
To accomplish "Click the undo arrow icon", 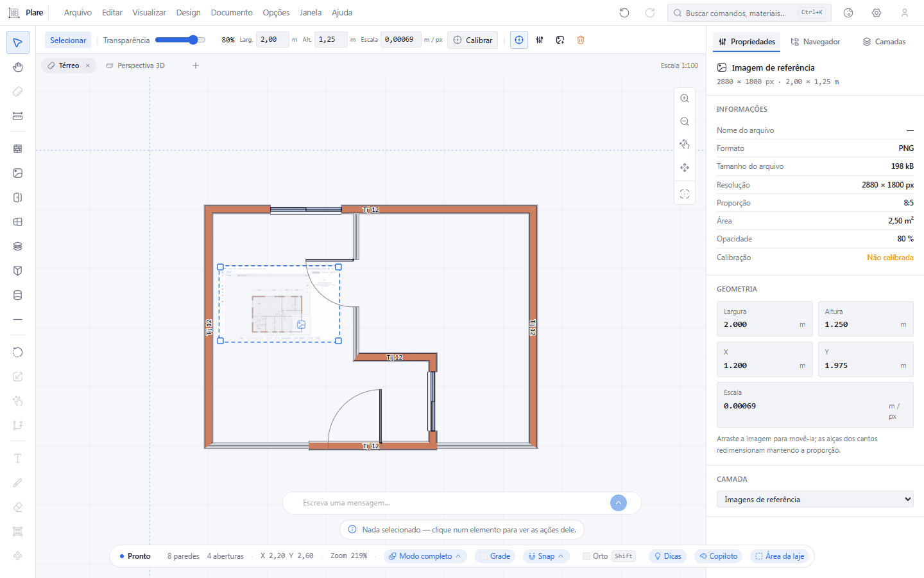I will (x=624, y=13).
